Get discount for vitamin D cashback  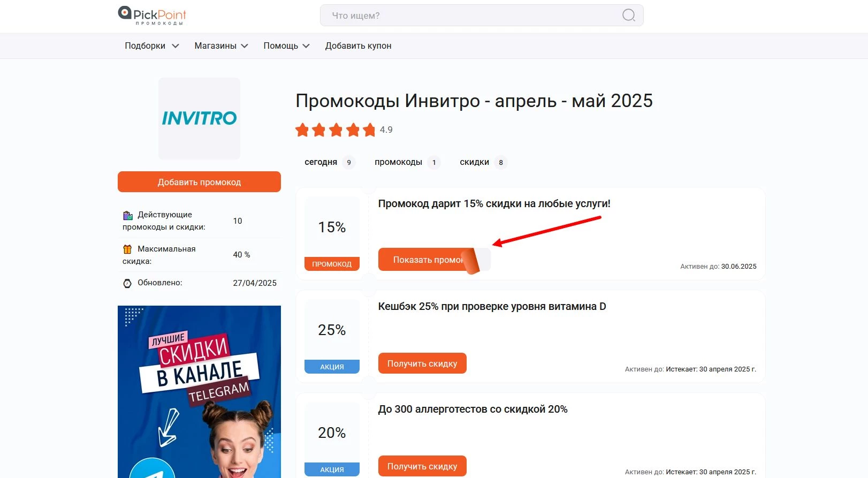422,363
